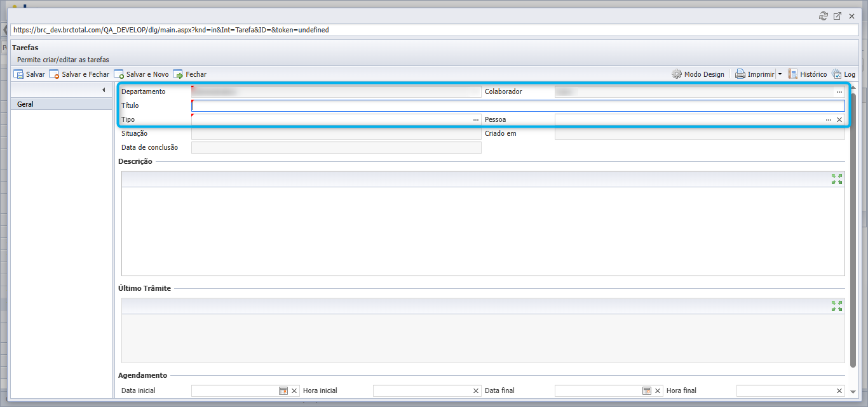The width and height of the screenshot is (868, 407).
Task: Open the Histórico view
Action: click(x=808, y=74)
